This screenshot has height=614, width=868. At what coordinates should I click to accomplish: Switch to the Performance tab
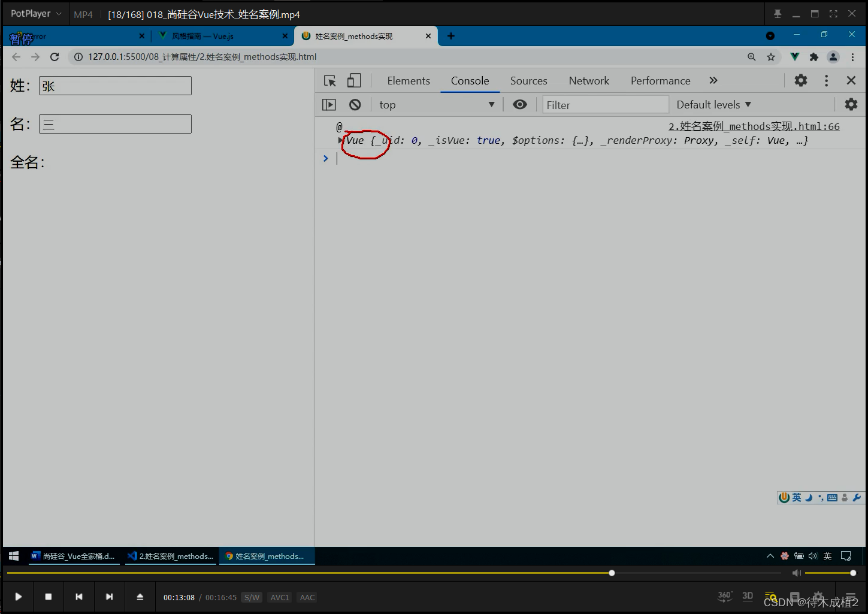click(x=661, y=81)
